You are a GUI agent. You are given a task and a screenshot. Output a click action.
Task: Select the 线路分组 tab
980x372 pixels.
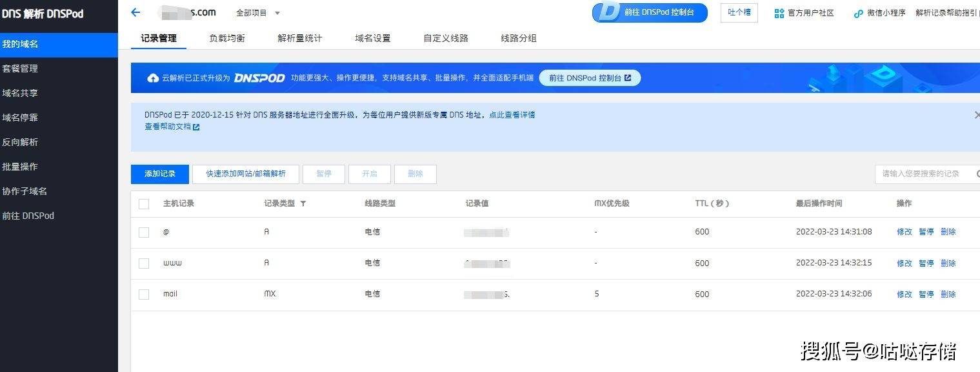(519, 38)
